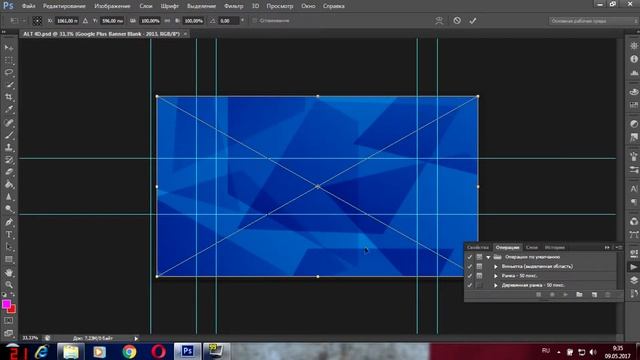The image size is (640, 360).
Task: Open the Character panel icon in right dock
Action: click(634, 189)
